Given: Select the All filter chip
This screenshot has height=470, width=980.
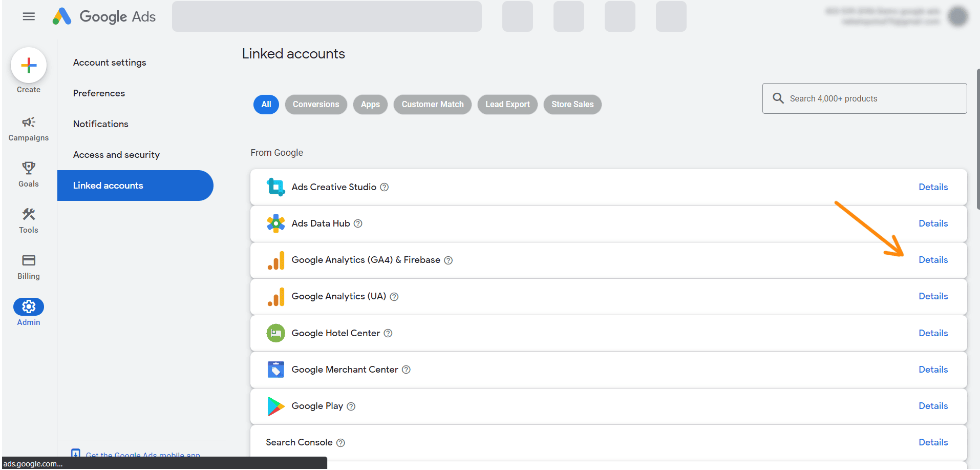Looking at the screenshot, I should coord(266,105).
